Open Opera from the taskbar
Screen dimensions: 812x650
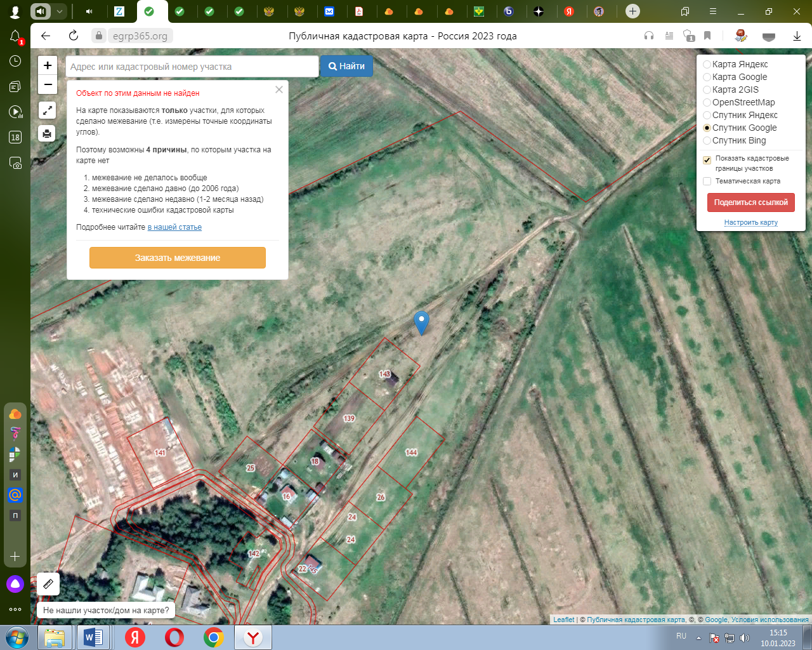[174, 637]
